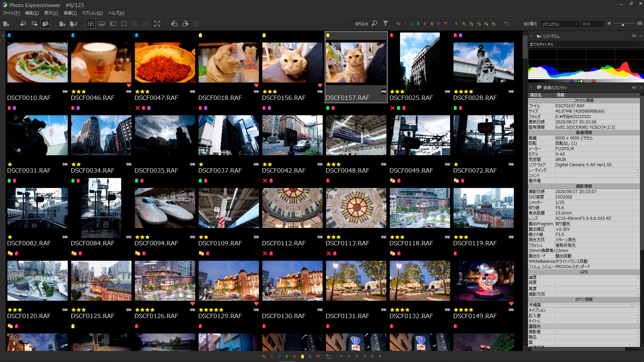The height and width of the screenshot is (362, 644).
Task: Expand the left side panel arrow
Action: point(3,35)
